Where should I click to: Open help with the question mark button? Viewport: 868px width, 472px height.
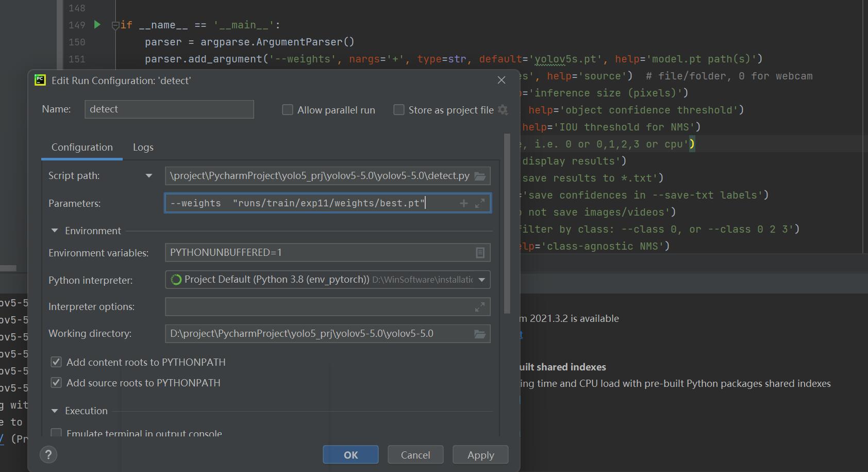48,454
